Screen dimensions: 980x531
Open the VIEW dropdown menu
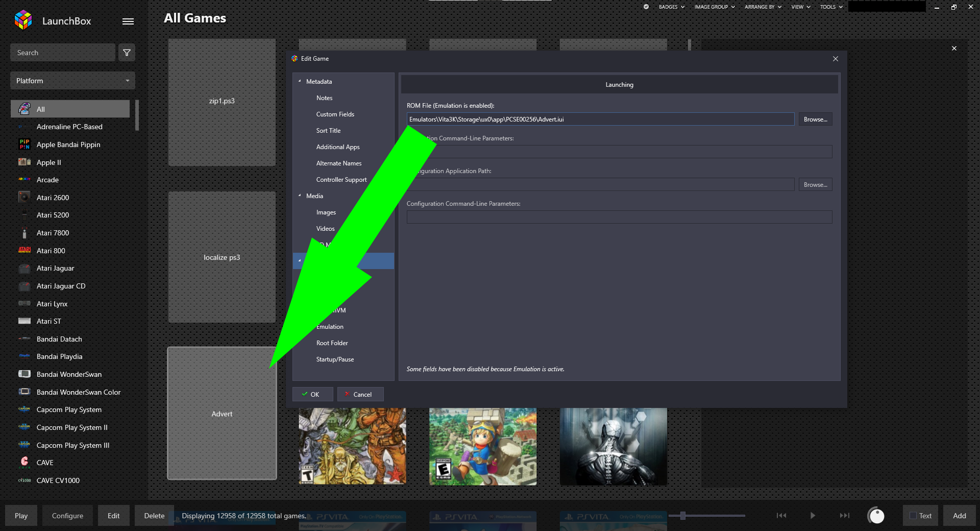pyautogui.click(x=801, y=7)
